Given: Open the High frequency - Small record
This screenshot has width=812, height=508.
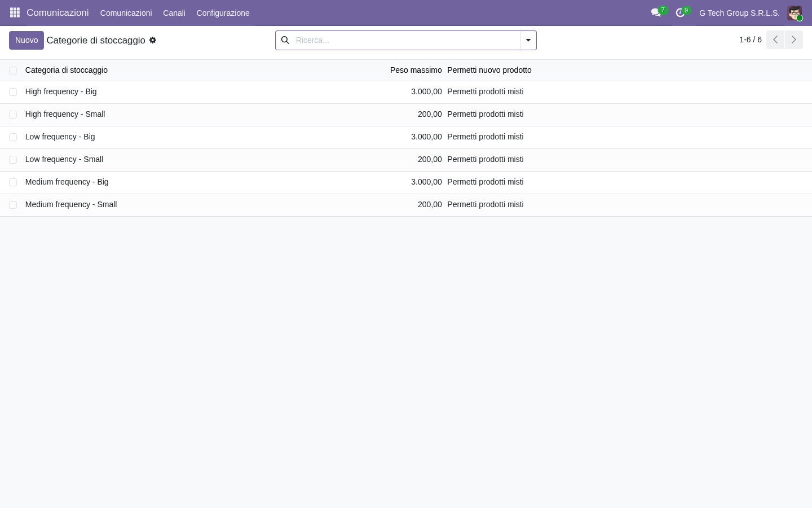Looking at the screenshot, I should point(65,114).
